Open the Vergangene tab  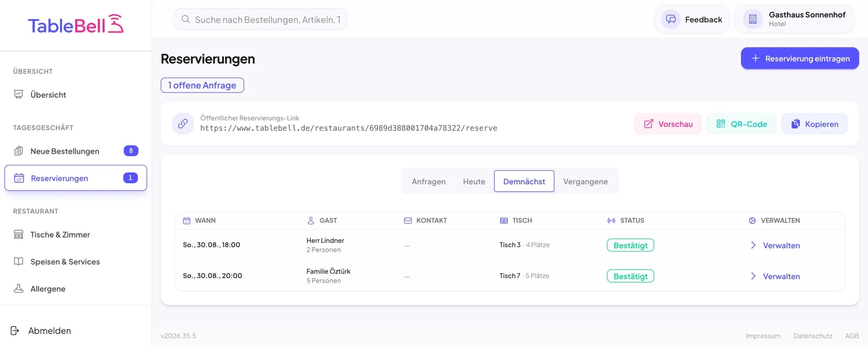pyautogui.click(x=585, y=181)
